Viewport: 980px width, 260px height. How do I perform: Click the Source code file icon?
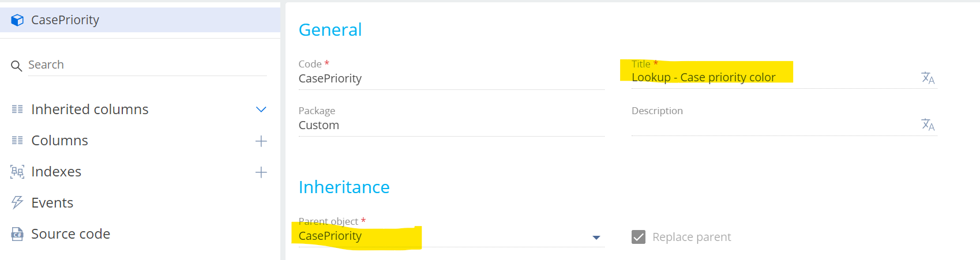pos(17,233)
